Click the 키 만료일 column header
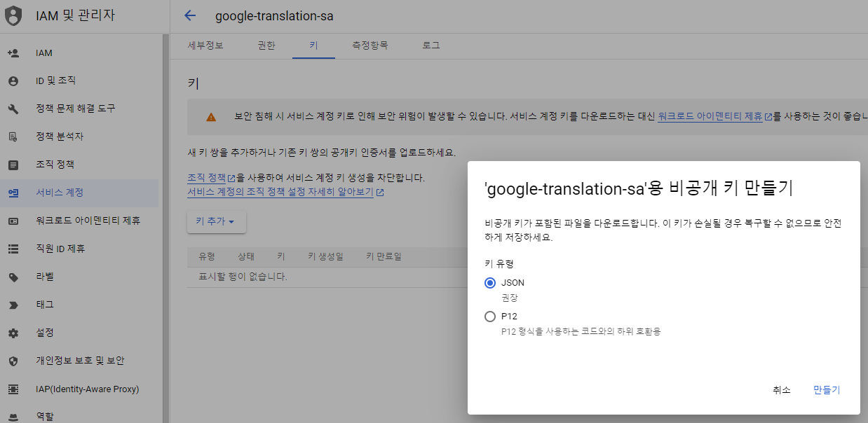Viewport: 868px width, 423px height. [384, 256]
